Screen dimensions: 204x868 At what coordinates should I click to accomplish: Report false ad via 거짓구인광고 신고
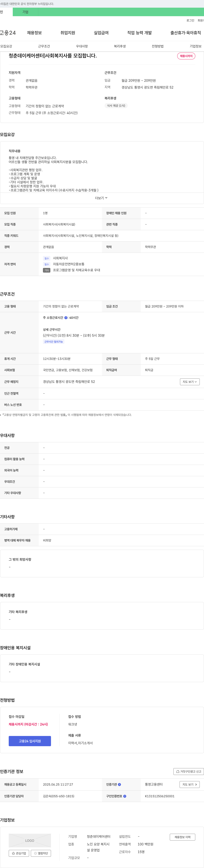(x=189, y=771)
